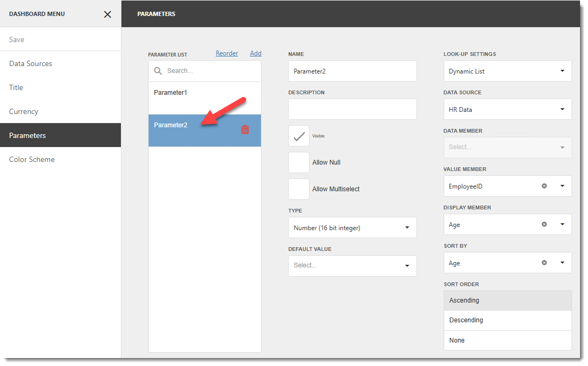Uncheck the Visible checkbox
The width and height of the screenshot is (588, 366).
pyautogui.click(x=298, y=136)
